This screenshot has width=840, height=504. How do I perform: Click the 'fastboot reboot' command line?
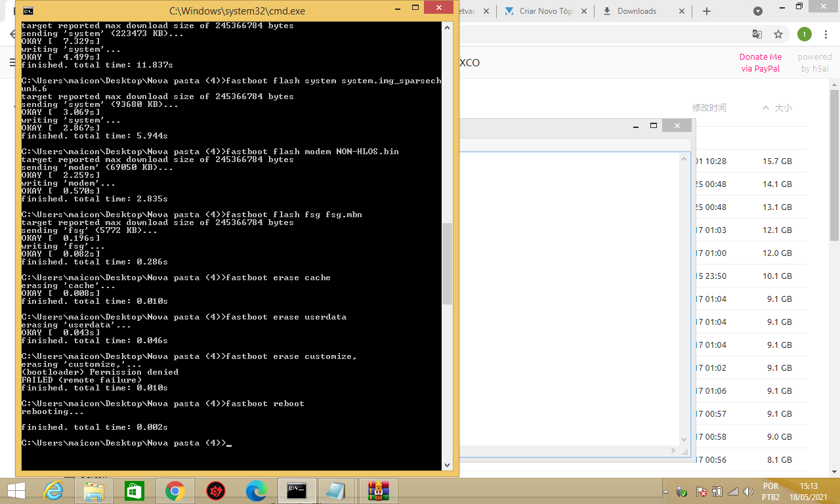coord(163,404)
